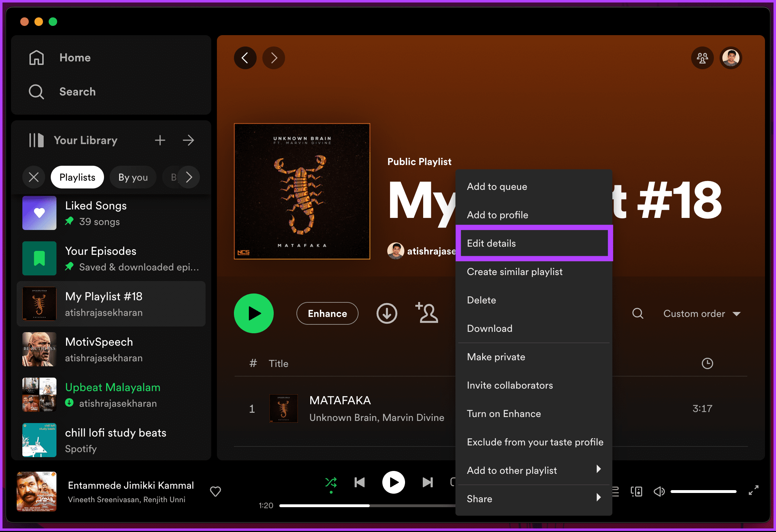Collapse Your Library via its icon
This screenshot has width=776, height=532.
36,140
